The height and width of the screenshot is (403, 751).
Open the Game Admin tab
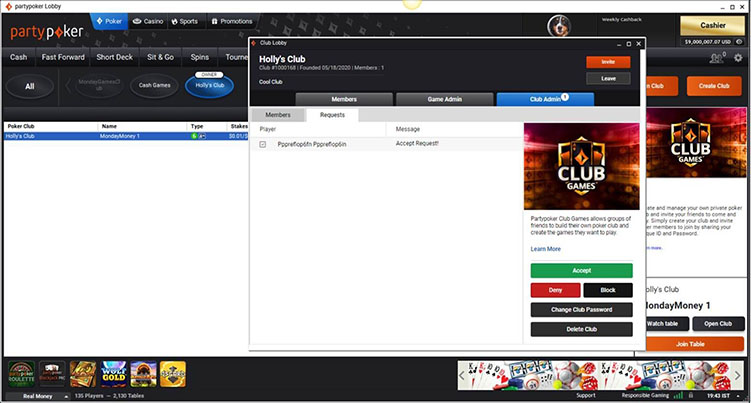point(444,99)
